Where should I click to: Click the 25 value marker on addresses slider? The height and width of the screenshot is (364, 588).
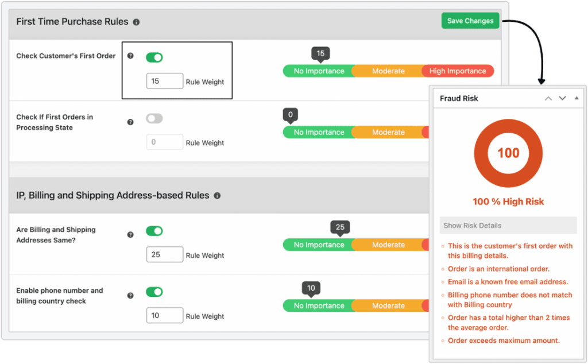click(340, 227)
